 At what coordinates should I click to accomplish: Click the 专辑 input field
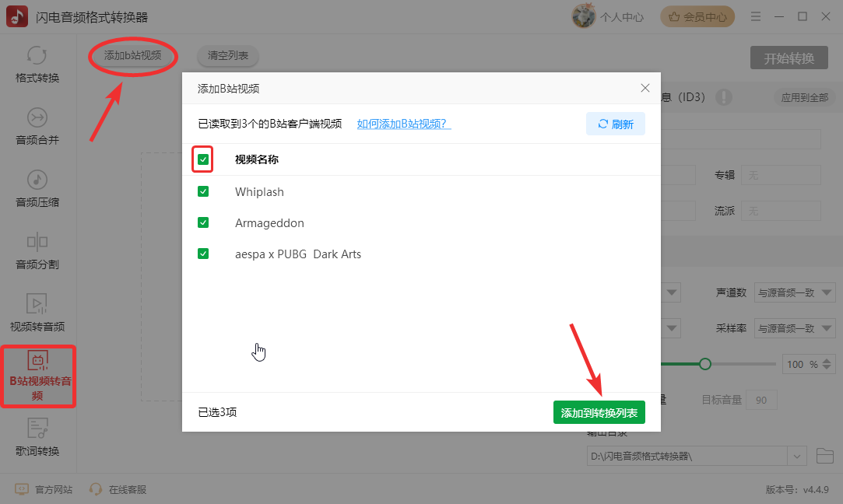(x=781, y=175)
